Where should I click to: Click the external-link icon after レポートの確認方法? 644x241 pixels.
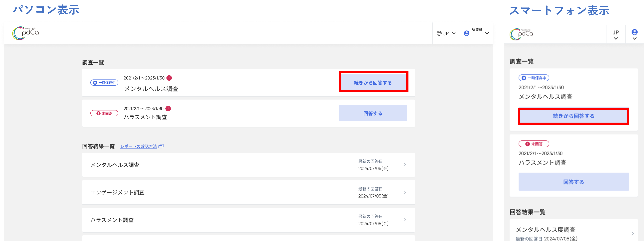[161, 146]
